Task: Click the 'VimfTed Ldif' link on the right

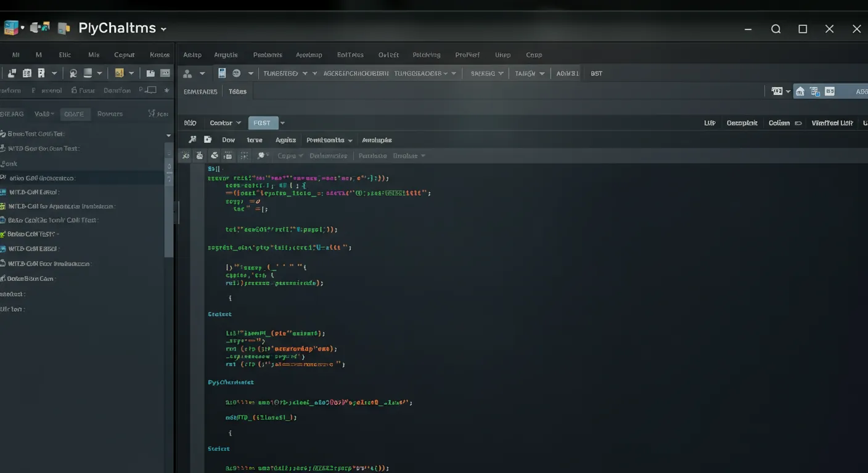Action: pos(832,123)
